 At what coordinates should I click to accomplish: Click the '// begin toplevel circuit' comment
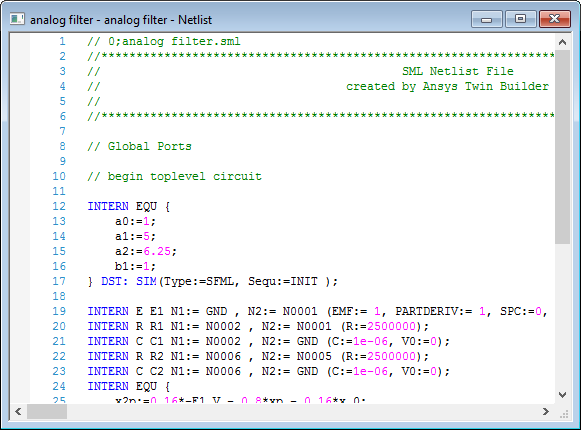click(175, 176)
